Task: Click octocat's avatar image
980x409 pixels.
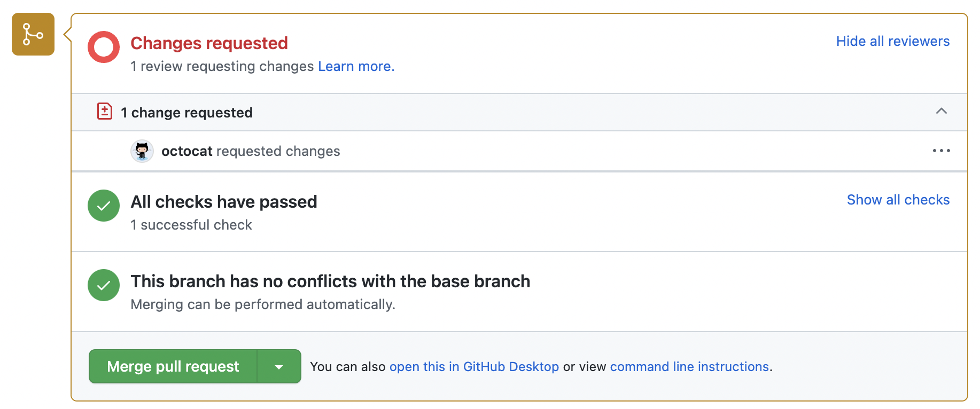Action: tap(142, 151)
